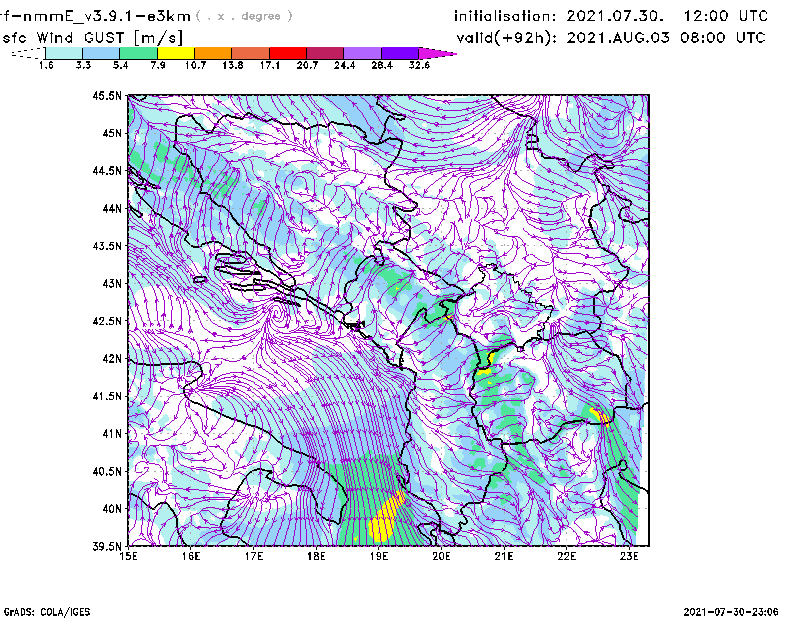Click the 19E longitude label
Screen dimensions: 800x618
(x=379, y=556)
